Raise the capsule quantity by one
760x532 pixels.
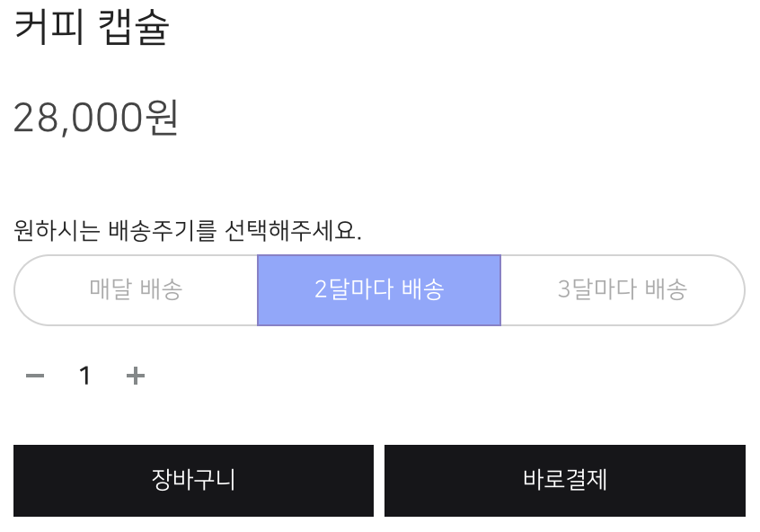(x=135, y=376)
